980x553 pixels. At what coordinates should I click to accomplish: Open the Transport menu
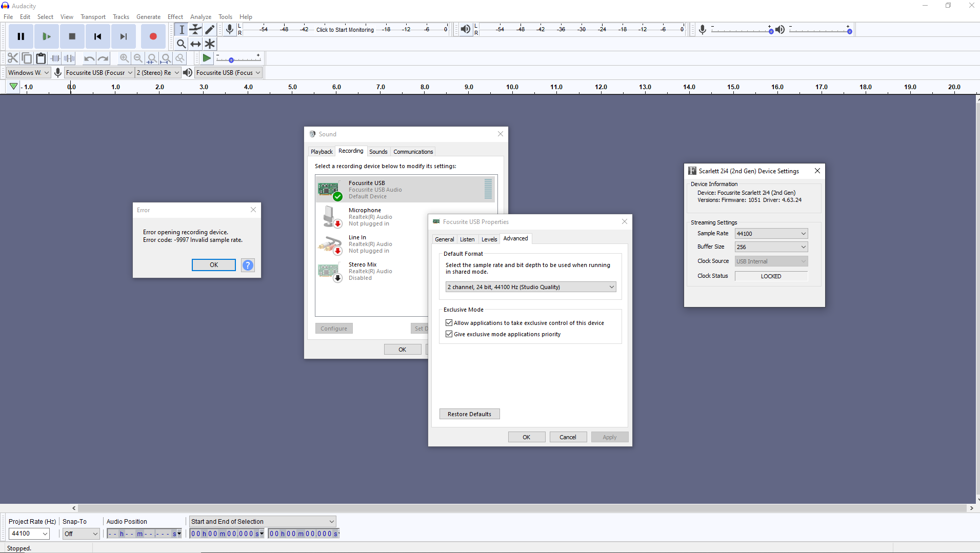93,17
